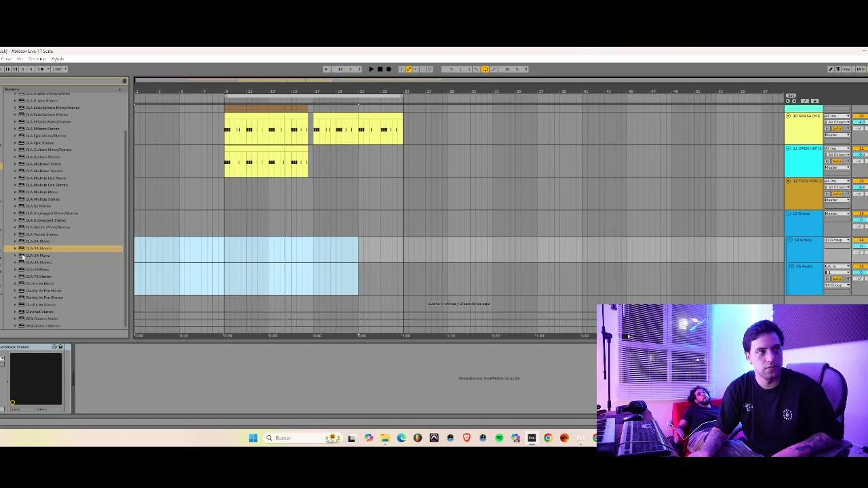Select the blue audio clip on 15 Audio
Screen dimensions: 868x488
point(246,279)
